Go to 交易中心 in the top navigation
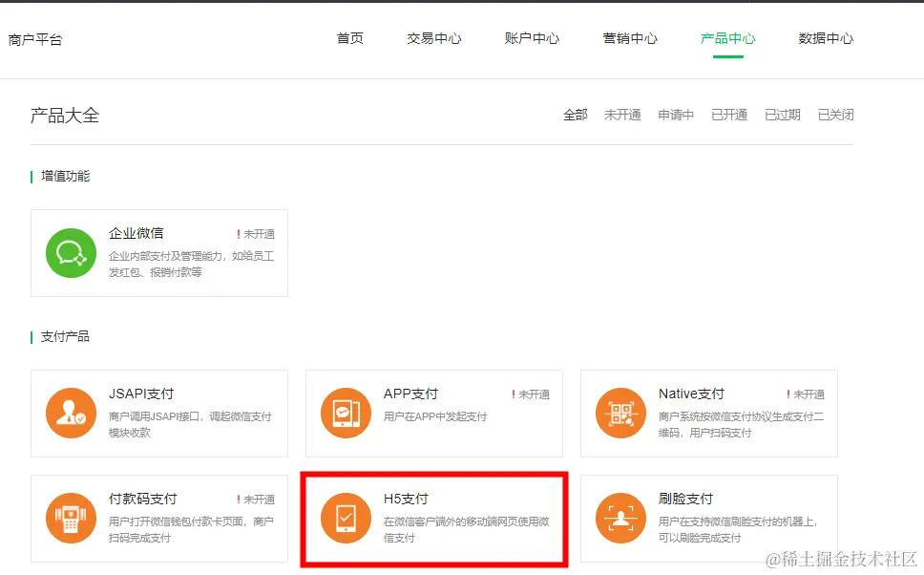This screenshot has width=924, height=575. pos(434,38)
